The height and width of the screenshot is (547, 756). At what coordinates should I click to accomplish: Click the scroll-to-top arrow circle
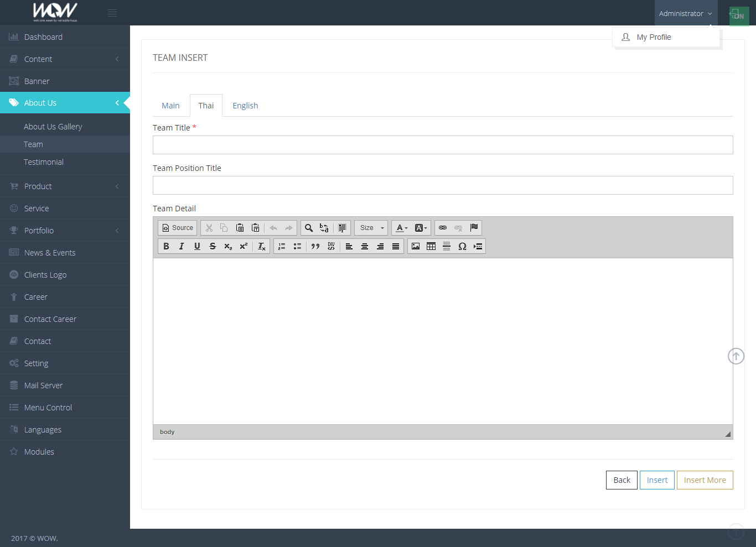click(x=736, y=356)
